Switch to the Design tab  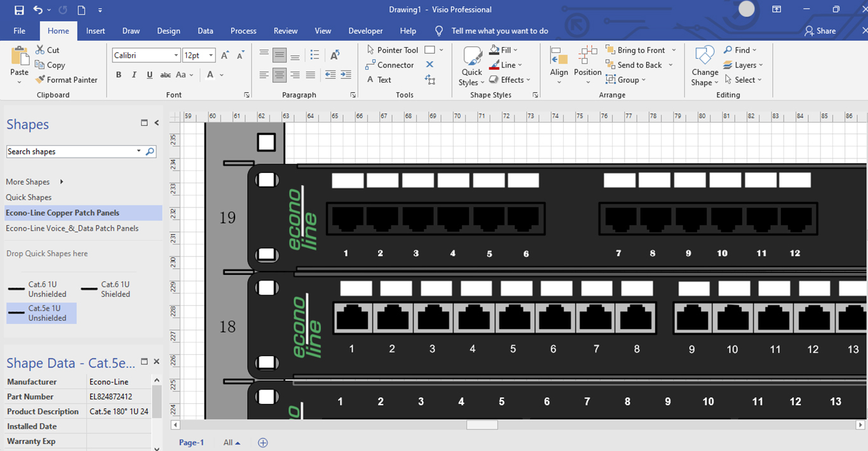[x=168, y=31]
